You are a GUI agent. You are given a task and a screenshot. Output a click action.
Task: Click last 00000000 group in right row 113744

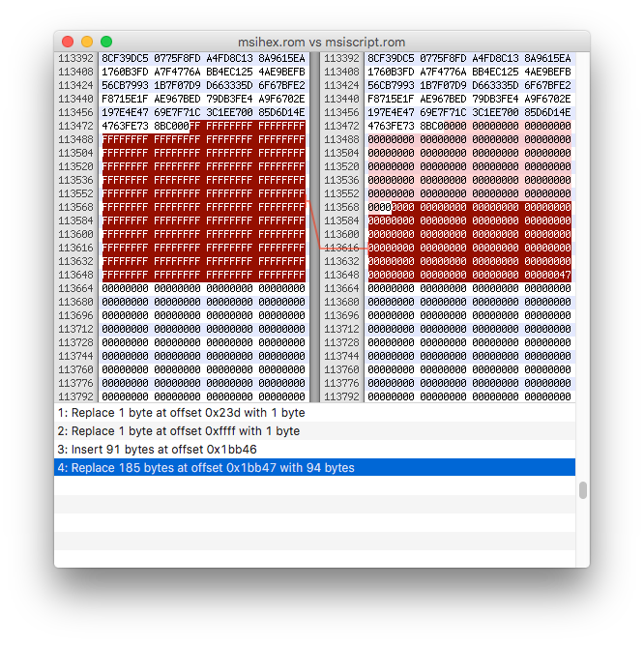coord(547,356)
